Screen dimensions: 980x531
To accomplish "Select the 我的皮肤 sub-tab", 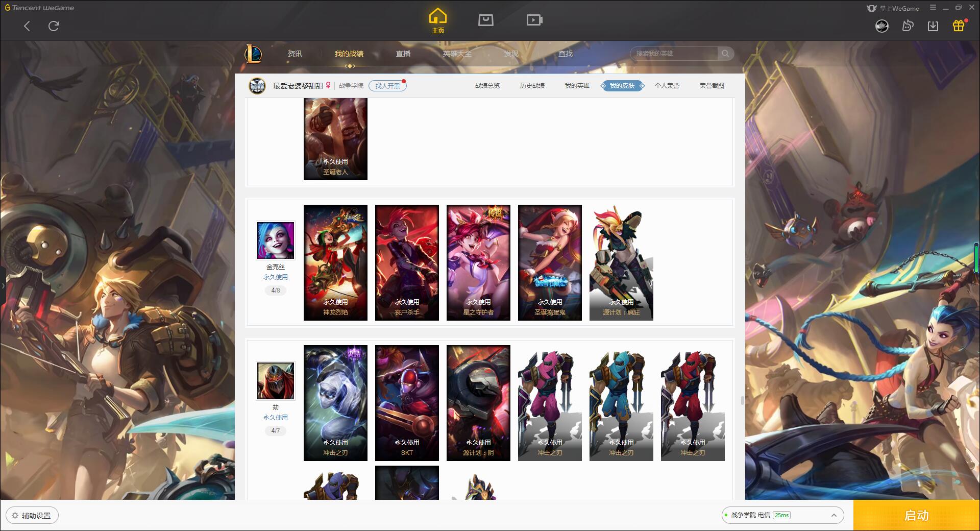I will pyautogui.click(x=622, y=86).
